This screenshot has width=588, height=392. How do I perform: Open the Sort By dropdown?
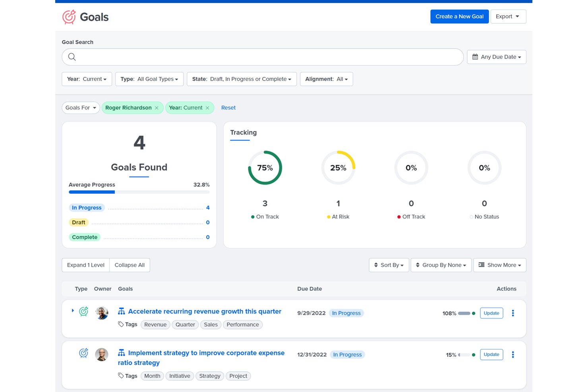point(389,265)
